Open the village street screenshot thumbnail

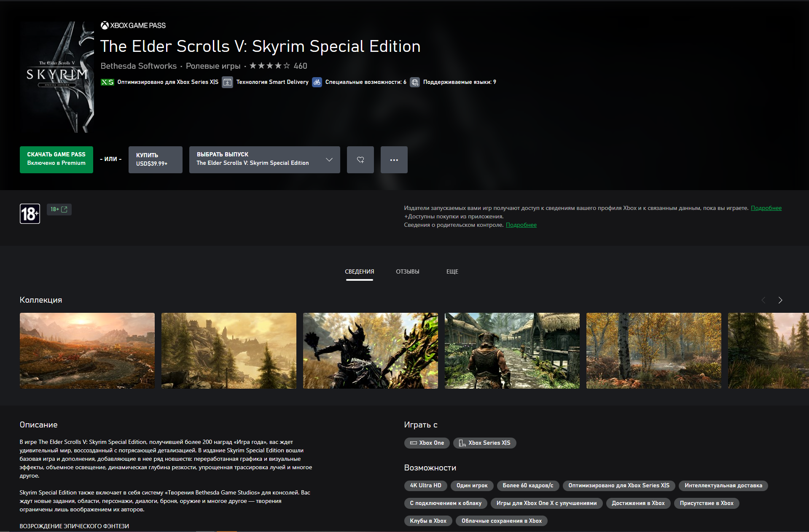click(512, 351)
